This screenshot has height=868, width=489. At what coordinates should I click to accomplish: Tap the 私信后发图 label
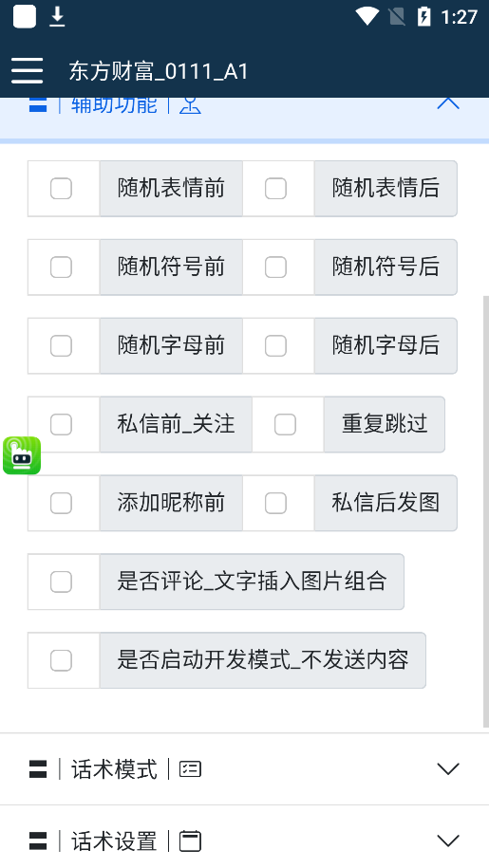(x=386, y=503)
